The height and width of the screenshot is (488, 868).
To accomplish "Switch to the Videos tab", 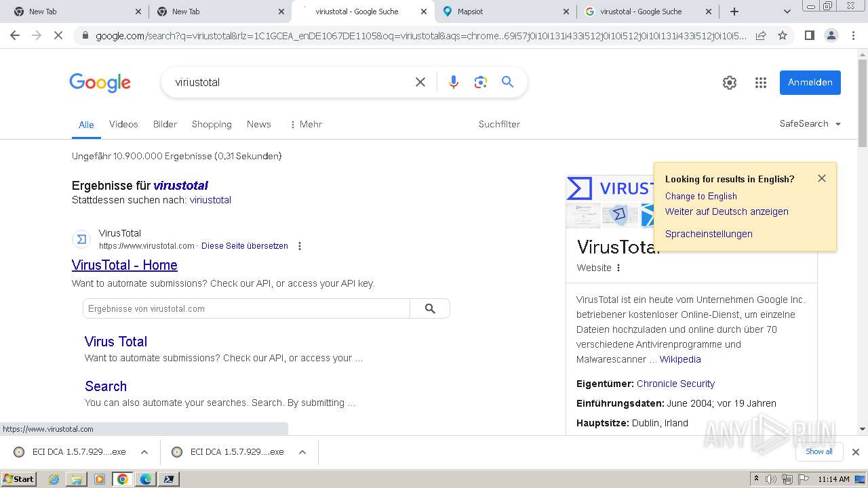I will point(123,124).
